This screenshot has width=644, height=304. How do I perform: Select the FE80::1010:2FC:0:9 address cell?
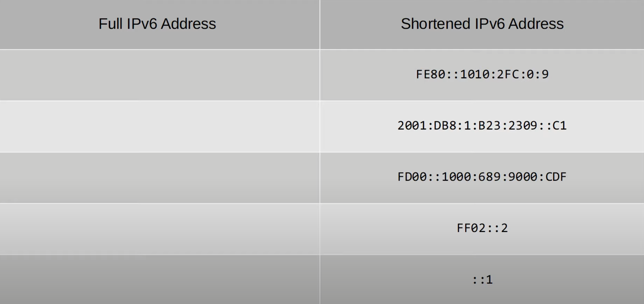(x=482, y=75)
